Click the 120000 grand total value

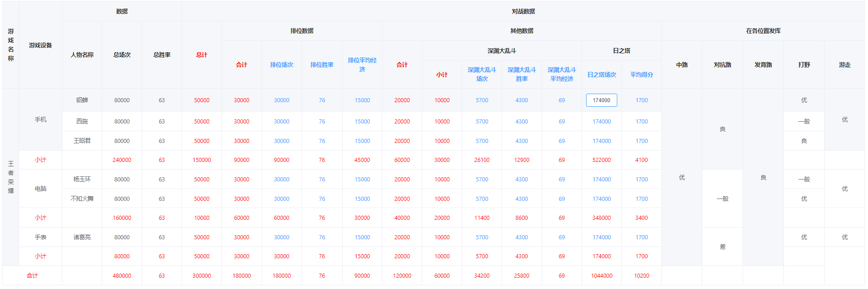pyautogui.click(x=402, y=275)
